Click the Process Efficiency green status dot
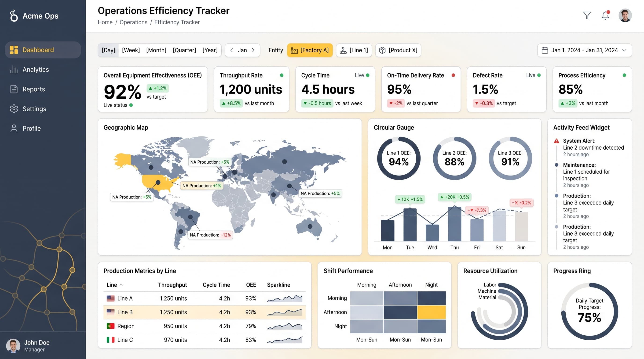 tap(624, 75)
